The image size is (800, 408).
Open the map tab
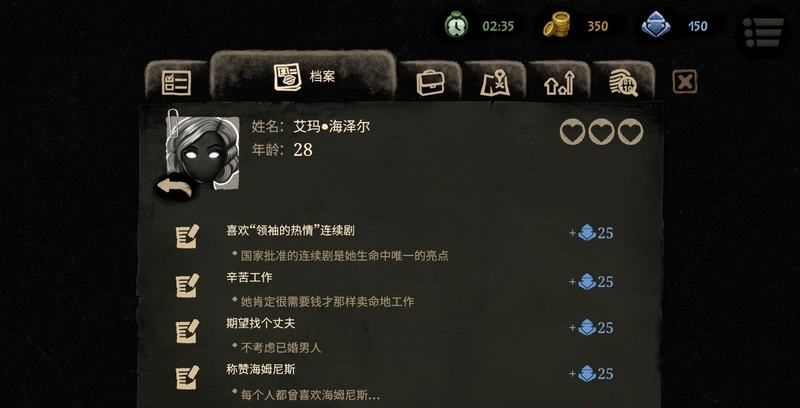point(494,82)
